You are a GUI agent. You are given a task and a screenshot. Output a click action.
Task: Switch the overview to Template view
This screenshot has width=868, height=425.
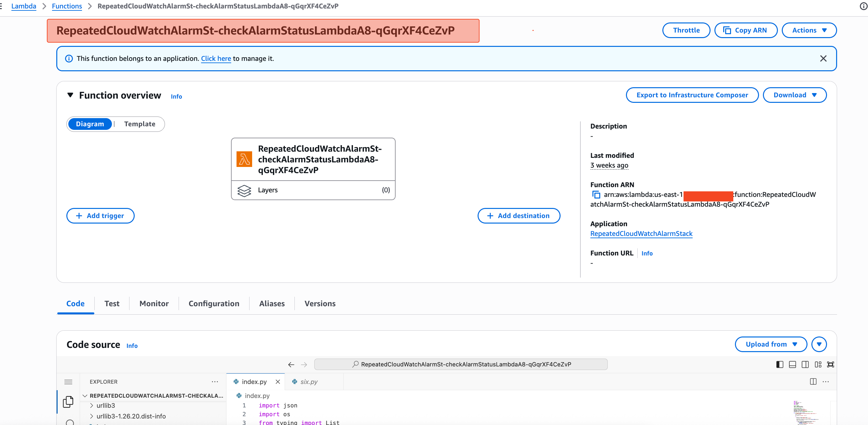coord(140,124)
